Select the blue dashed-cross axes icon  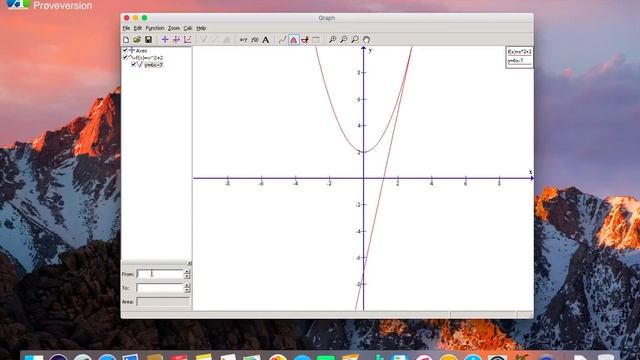click(x=176, y=40)
